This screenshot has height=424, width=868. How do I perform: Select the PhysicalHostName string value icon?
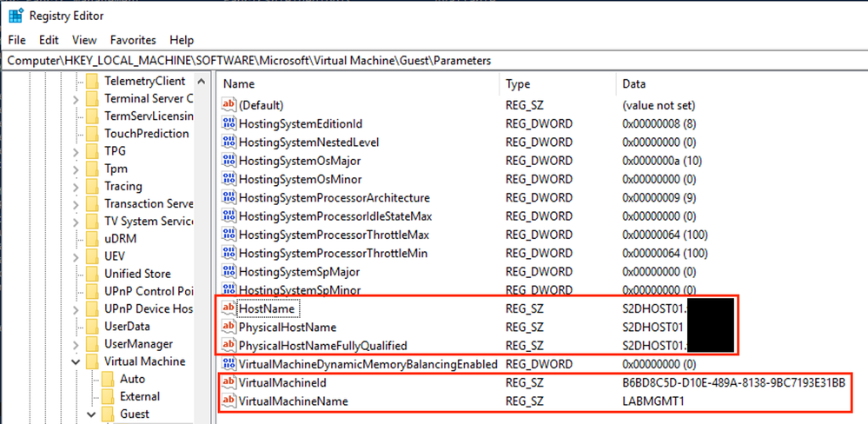pos(228,327)
